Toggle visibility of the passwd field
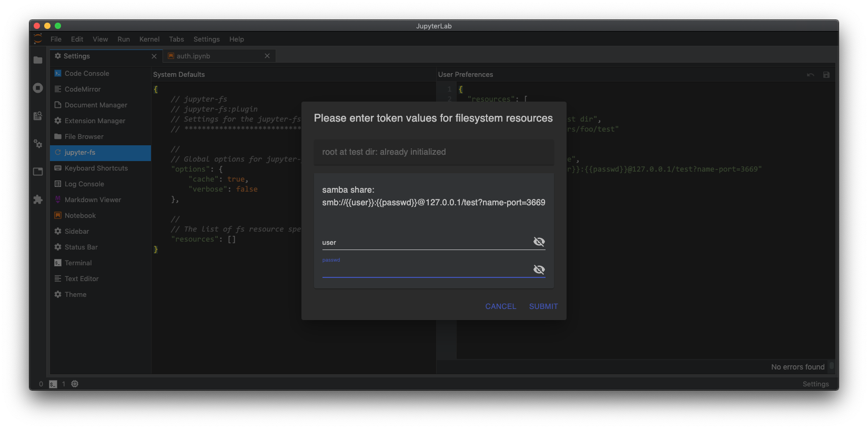868x429 pixels. 539,270
